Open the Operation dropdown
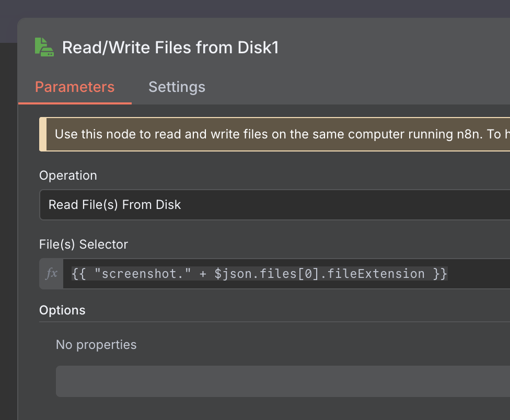This screenshot has width=510, height=420. coord(274,205)
